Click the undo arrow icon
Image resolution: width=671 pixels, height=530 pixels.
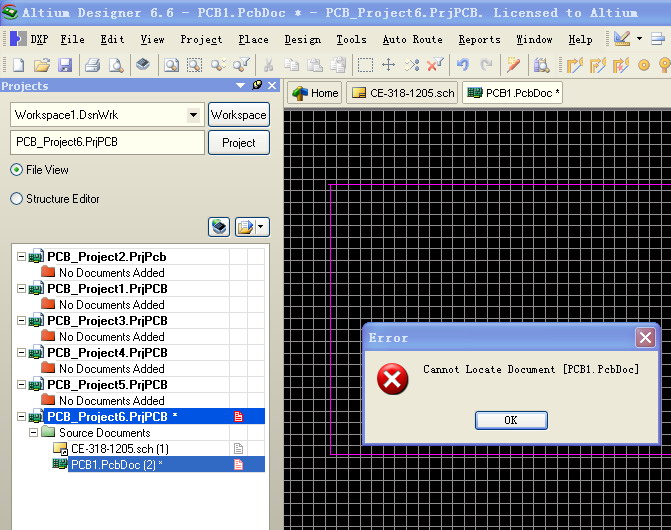(x=463, y=65)
